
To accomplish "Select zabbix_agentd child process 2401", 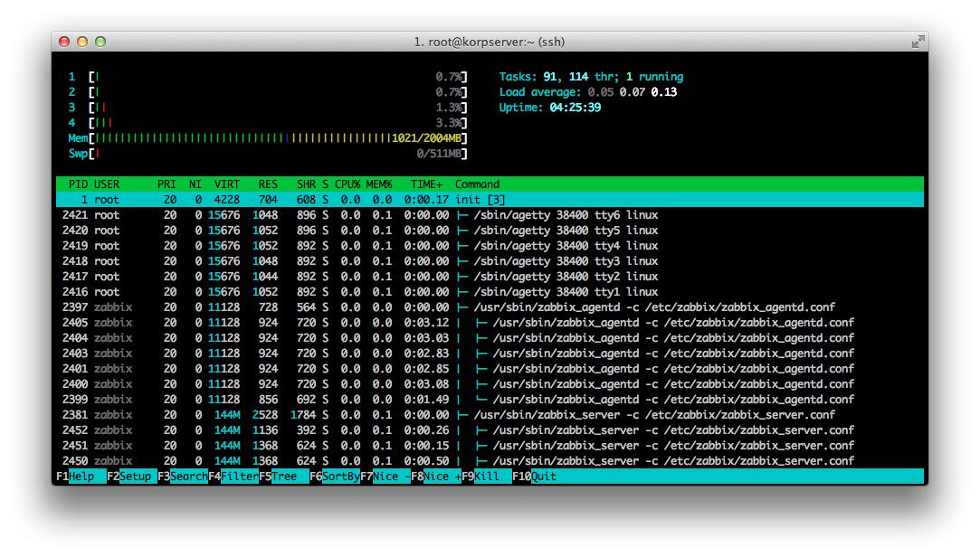I will 490,368.
